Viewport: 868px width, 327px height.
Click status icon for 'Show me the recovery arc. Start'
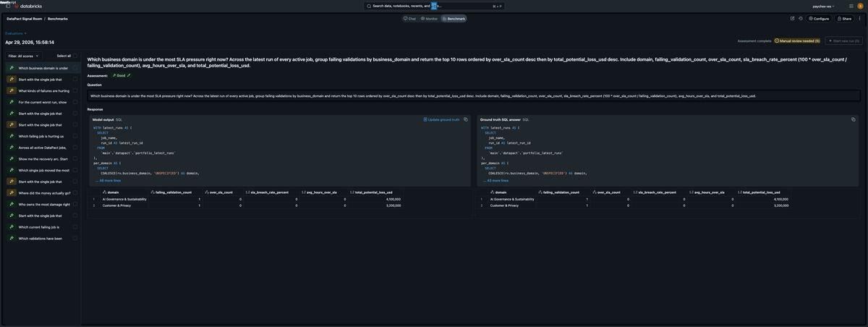[12, 158]
